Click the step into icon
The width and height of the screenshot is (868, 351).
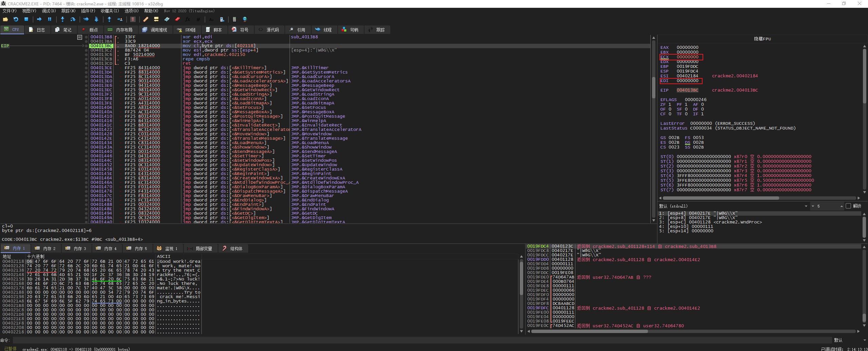pos(62,19)
